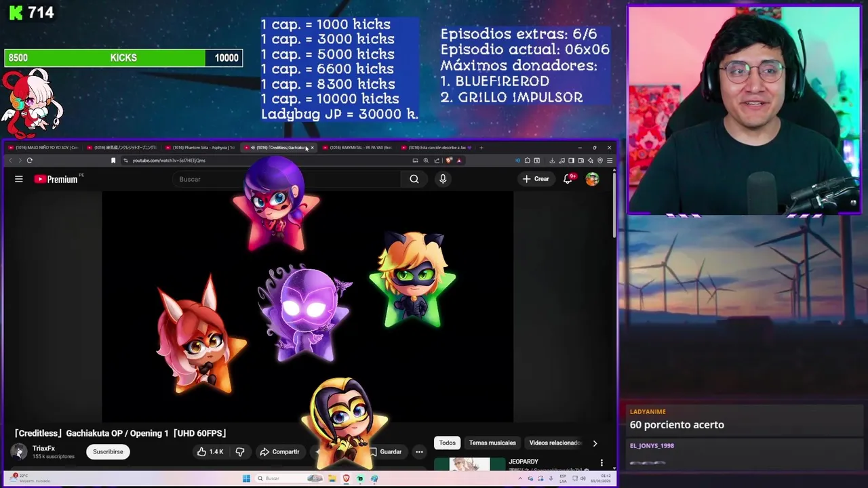Click the Windows taskbar Buscar search box
The height and width of the screenshot is (488, 868).
point(288,478)
